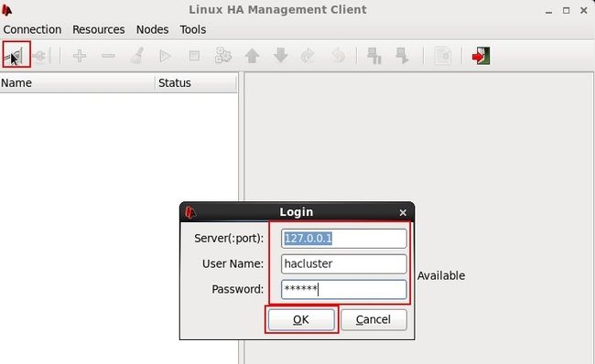Click the Stop resource square icon
Image resolution: width=595 pixels, height=364 pixels.
pyautogui.click(x=194, y=56)
